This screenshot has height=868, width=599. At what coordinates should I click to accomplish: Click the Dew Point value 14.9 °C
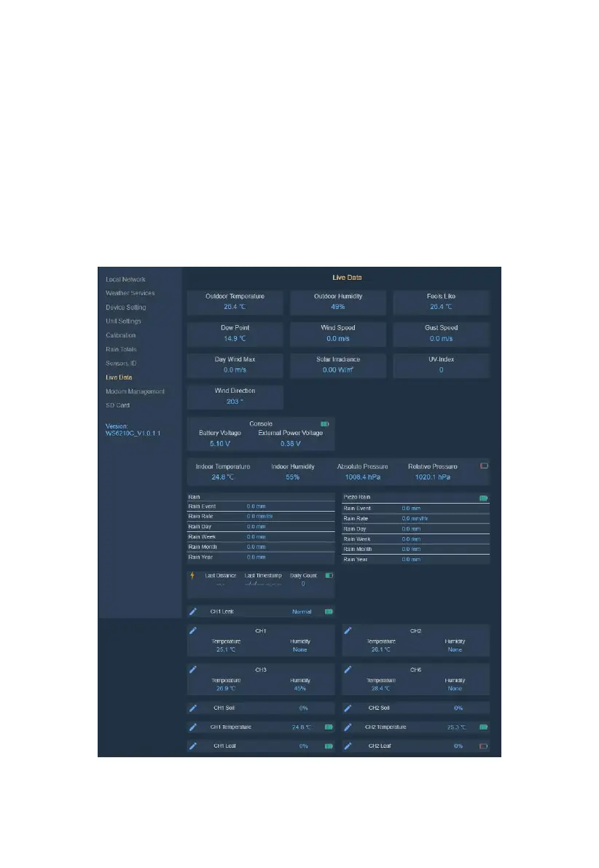(x=235, y=338)
